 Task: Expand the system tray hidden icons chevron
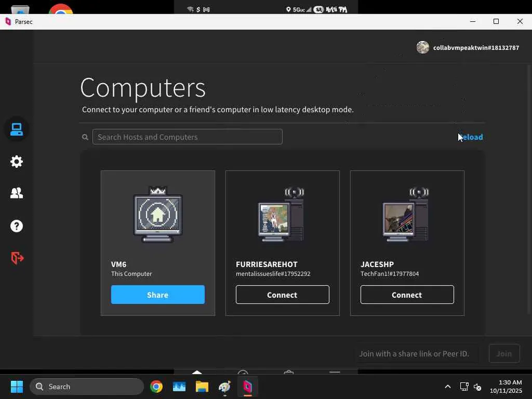click(447, 387)
